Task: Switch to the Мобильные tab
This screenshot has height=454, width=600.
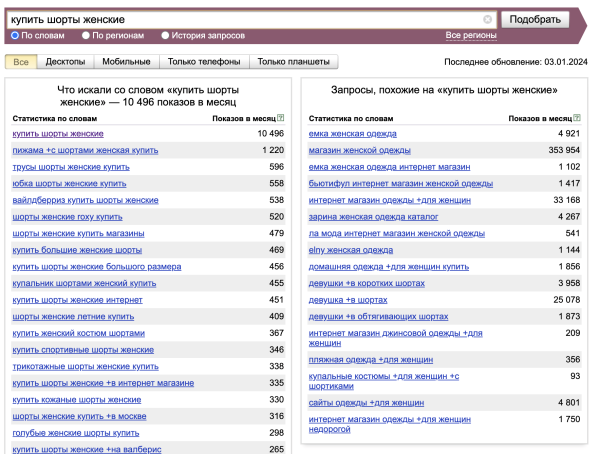Action: tap(127, 62)
